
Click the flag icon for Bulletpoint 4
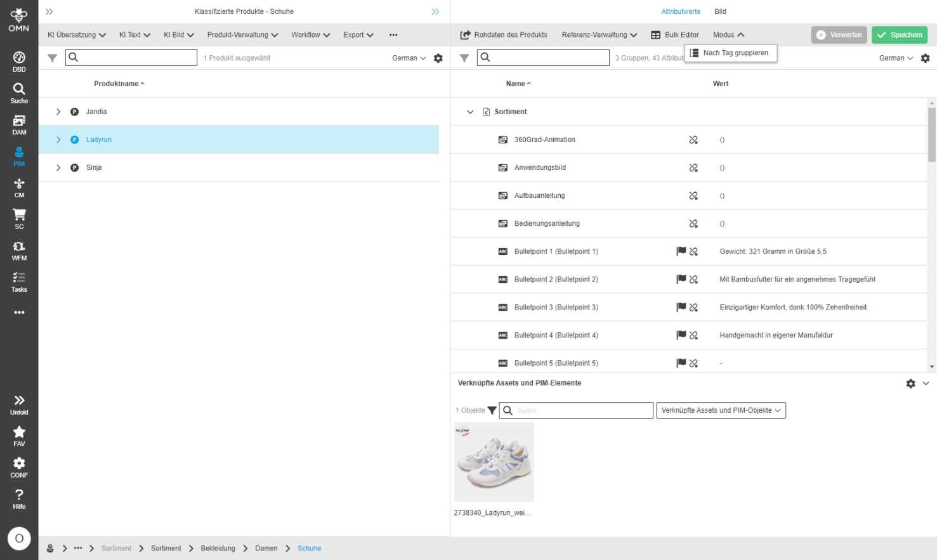point(681,335)
